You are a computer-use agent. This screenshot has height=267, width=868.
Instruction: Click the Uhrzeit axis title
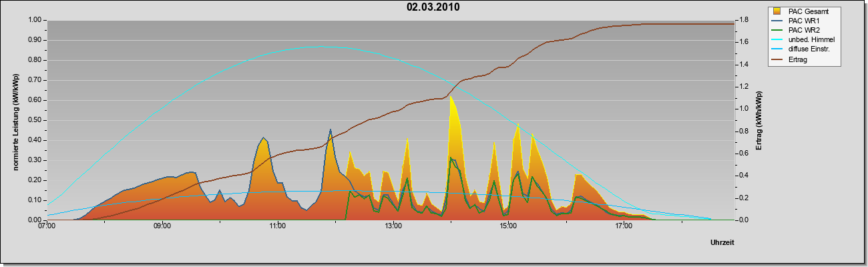coord(722,243)
